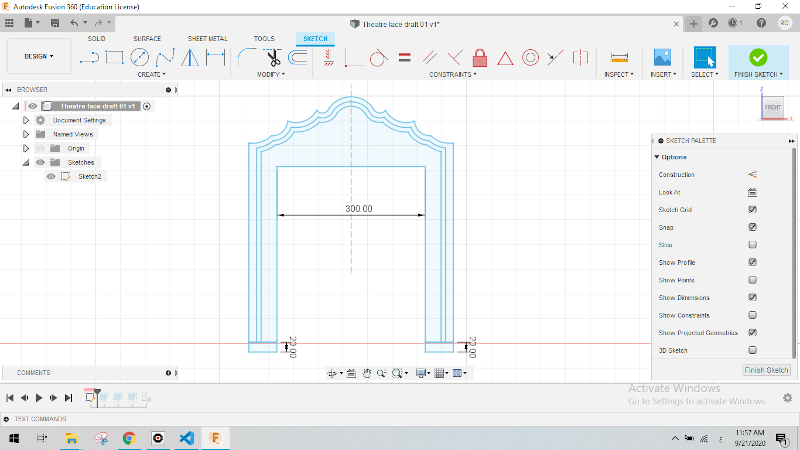Apply Midpoint triangle constraint
The image size is (800, 450).
[x=505, y=58]
